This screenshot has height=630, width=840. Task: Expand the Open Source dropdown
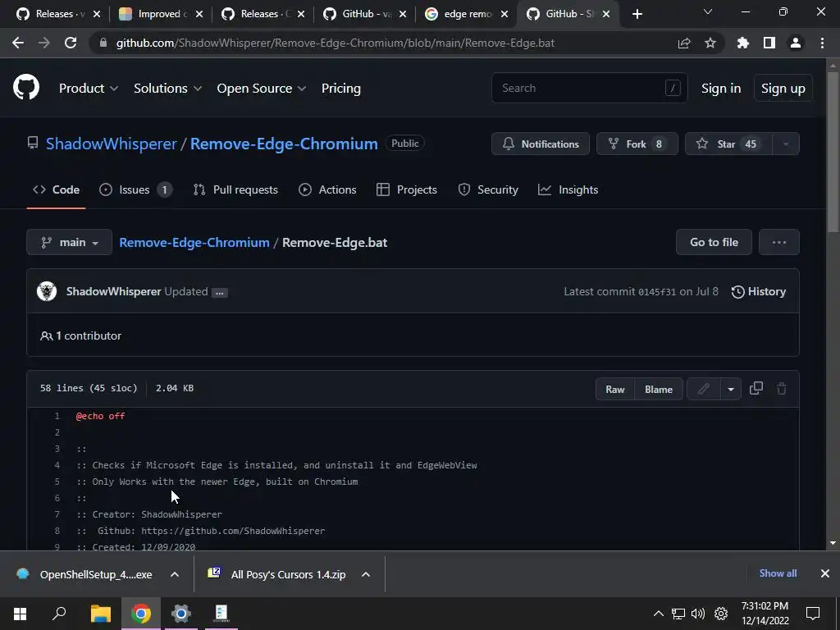(x=262, y=89)
